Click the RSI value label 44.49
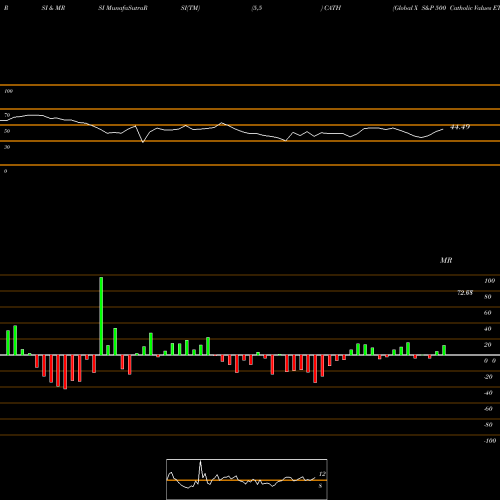 [x=460, y=127]
